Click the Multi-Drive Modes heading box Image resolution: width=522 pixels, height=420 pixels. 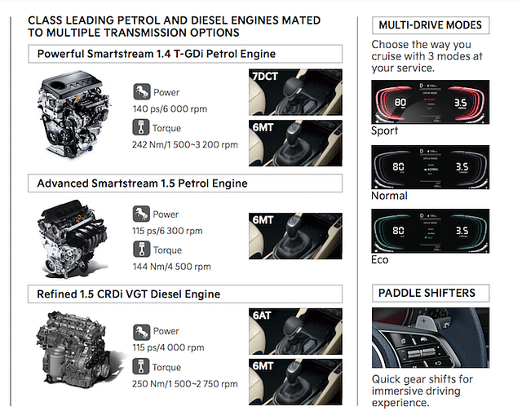coord(431,25)
